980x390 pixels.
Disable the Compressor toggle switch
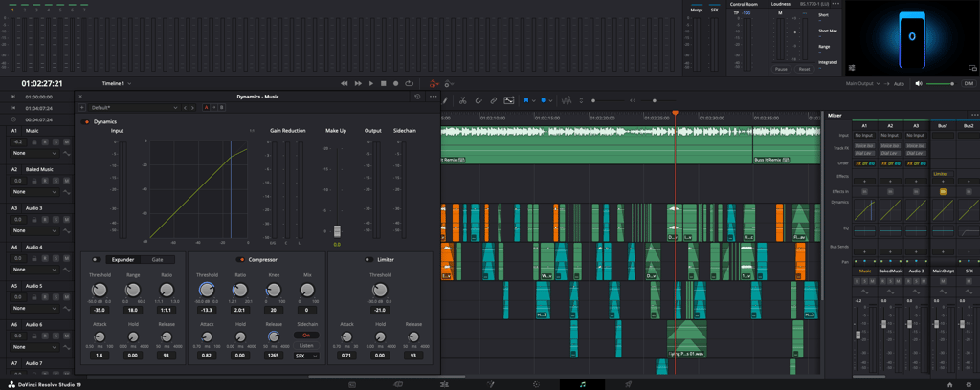[x=241, y=259]
